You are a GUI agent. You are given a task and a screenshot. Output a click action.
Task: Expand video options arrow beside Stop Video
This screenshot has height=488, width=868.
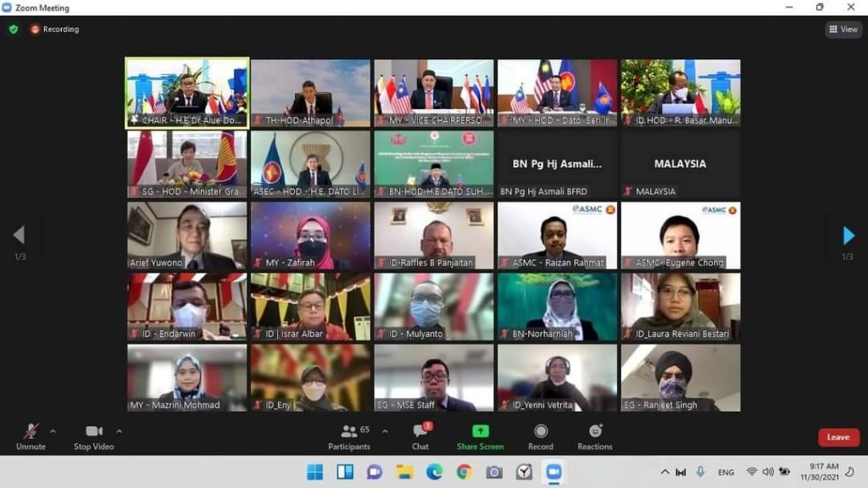tap(119, 431)
